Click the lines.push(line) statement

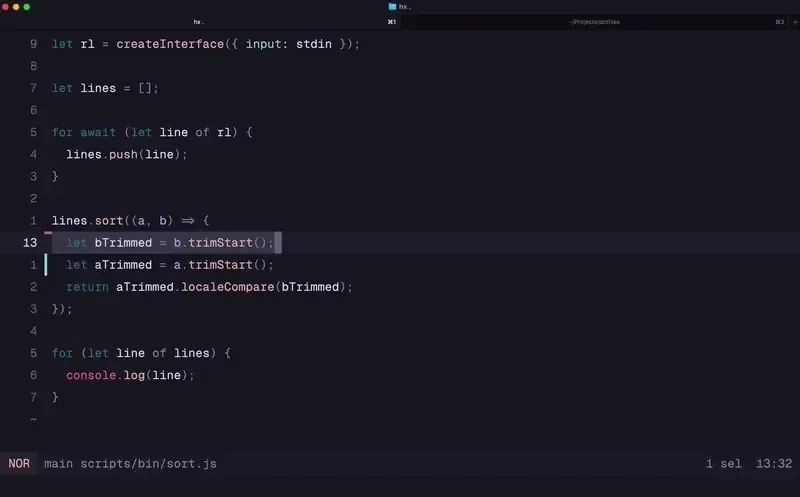coord(127,154)
